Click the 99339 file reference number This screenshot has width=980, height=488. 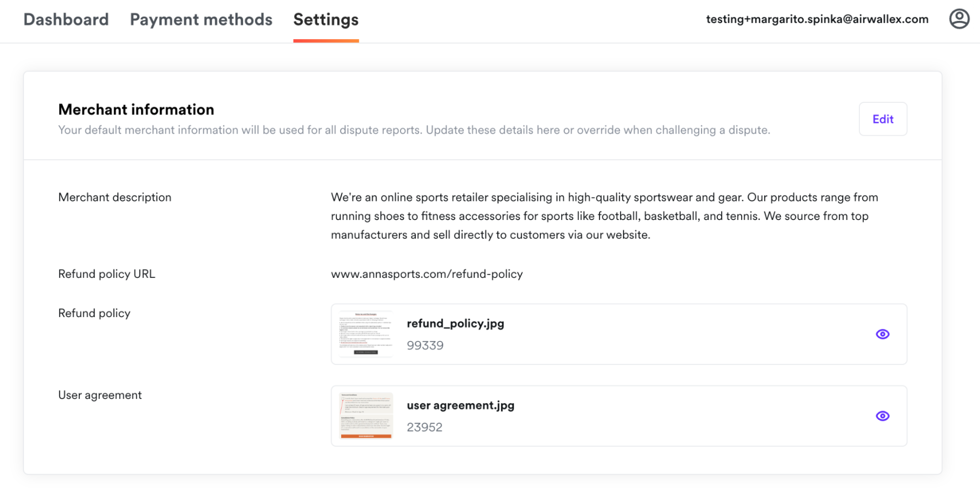425,345
